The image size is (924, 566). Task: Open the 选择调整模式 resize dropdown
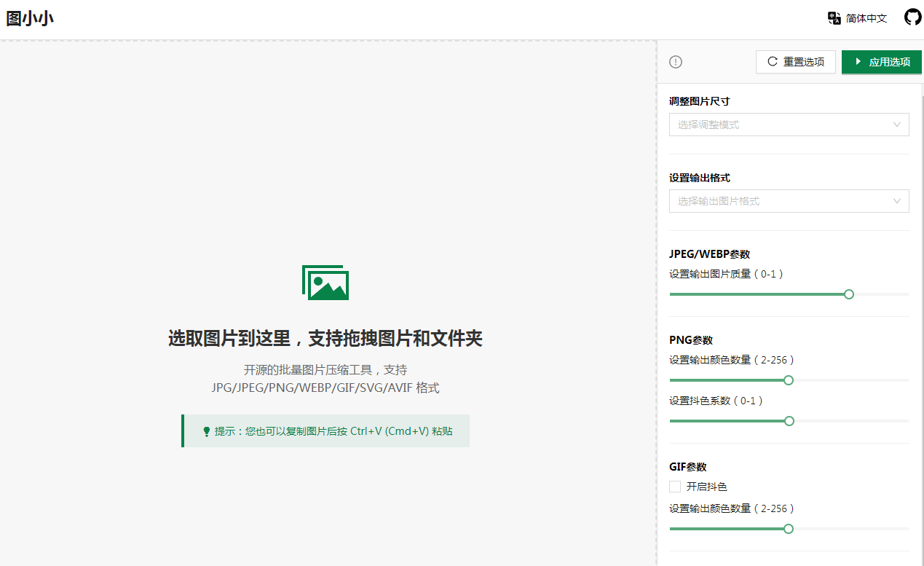[x=789, y=125]
